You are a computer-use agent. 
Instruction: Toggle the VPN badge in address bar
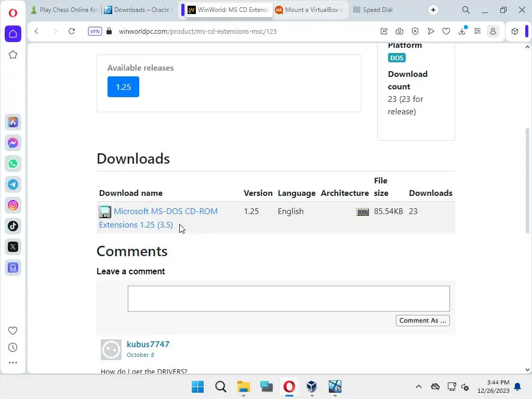[95, 31]
